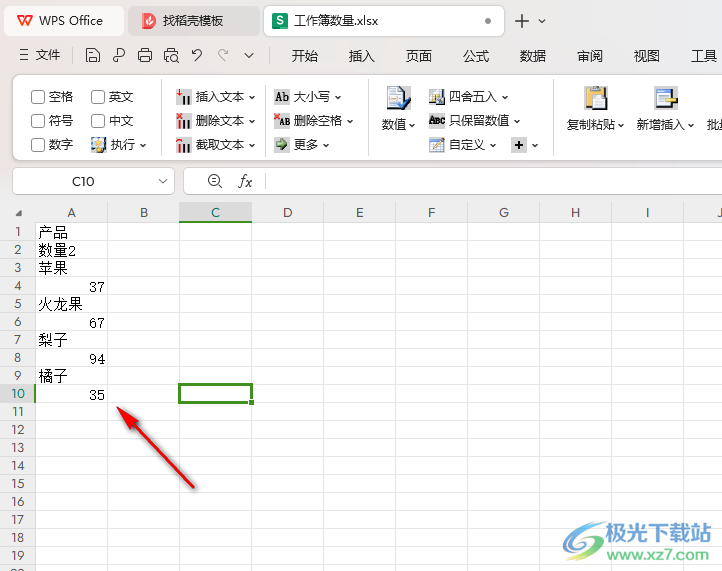This screenshot has height=571, width=722.
Task: Expand the quick access toolbar chevron
Action: pyautogui.click(x=249, y=56)
